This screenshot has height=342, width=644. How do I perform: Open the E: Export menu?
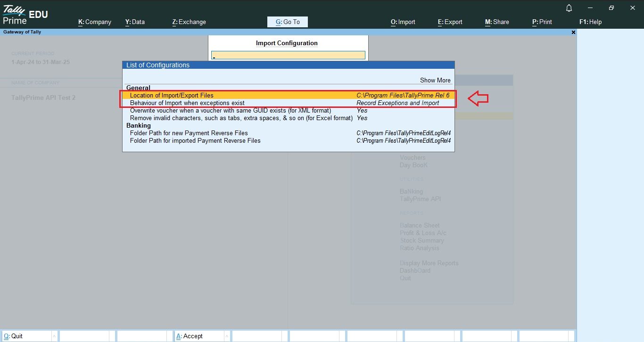(450, 22)
